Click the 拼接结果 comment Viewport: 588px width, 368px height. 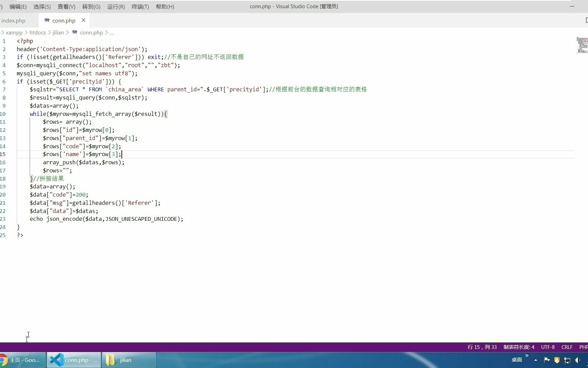tap(48, 179)
